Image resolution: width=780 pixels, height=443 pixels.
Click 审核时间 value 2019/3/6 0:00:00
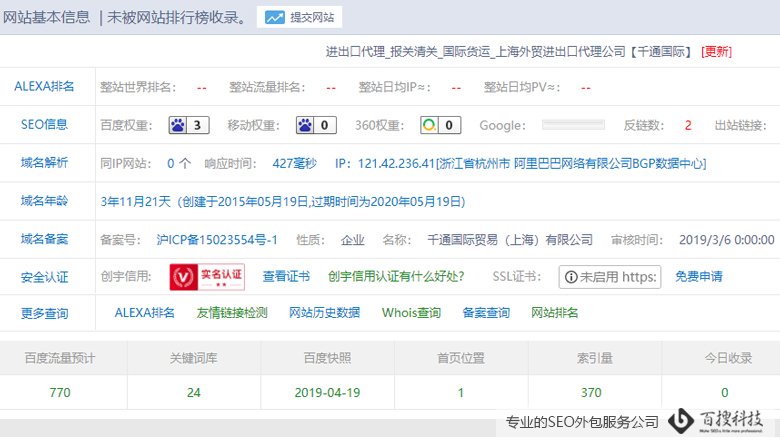(x=726, y=240)
